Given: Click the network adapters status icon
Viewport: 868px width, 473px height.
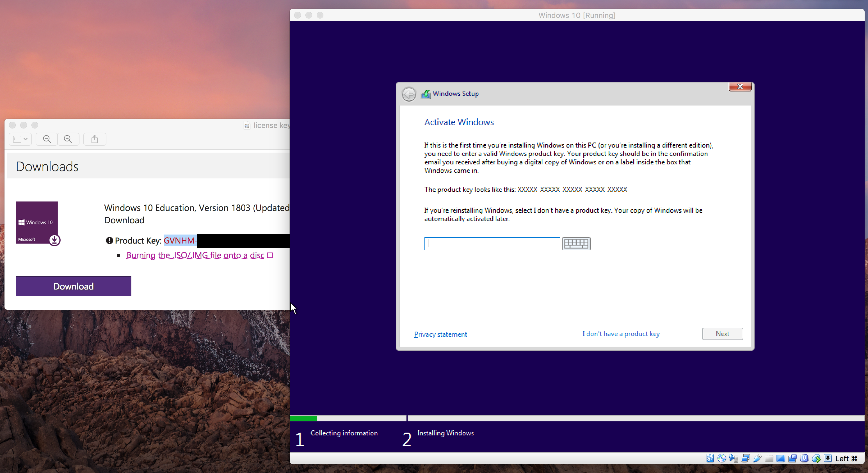Looking at the screenshot, I should point(745,458).
